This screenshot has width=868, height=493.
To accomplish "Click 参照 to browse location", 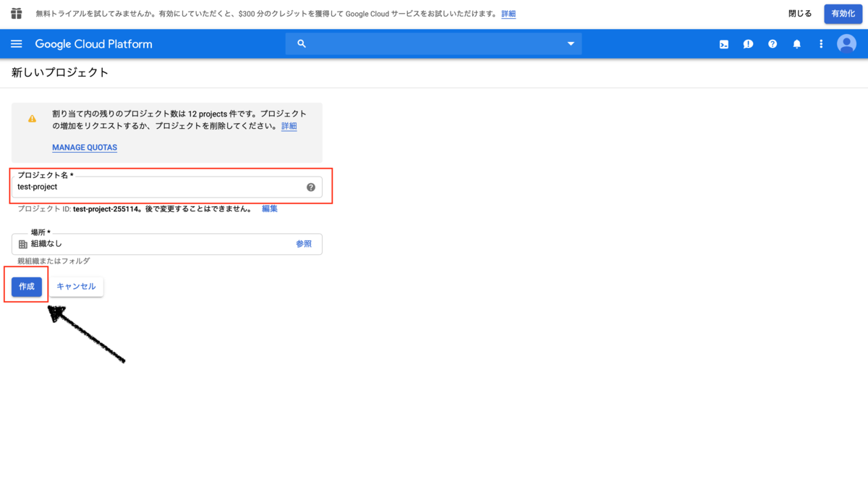I will tap(304, 244).
